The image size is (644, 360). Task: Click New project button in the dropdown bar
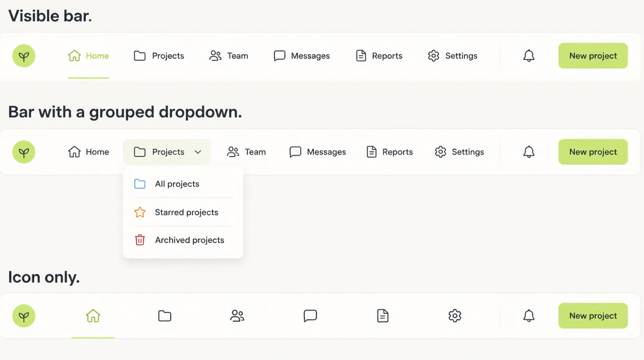(593, 152)
